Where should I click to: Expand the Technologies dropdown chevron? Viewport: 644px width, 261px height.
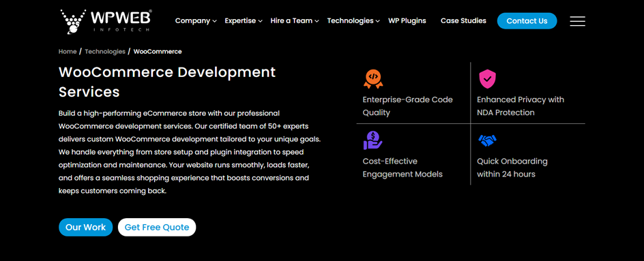tap(378, 21)
